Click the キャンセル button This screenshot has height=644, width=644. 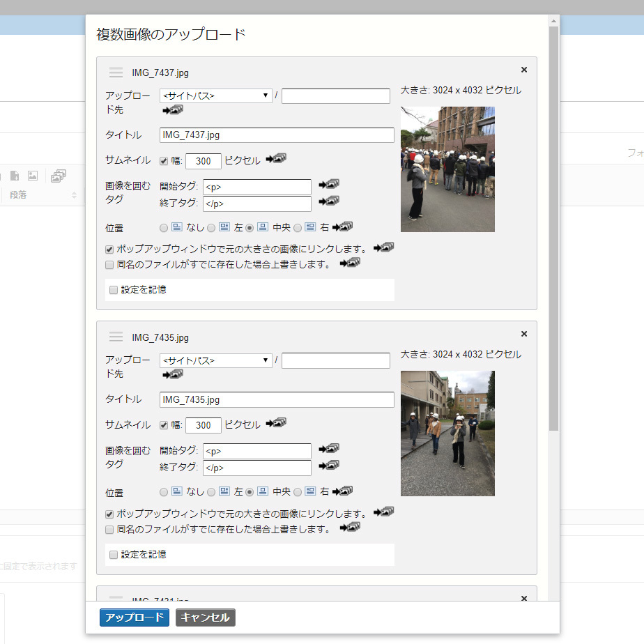[206, 618]
